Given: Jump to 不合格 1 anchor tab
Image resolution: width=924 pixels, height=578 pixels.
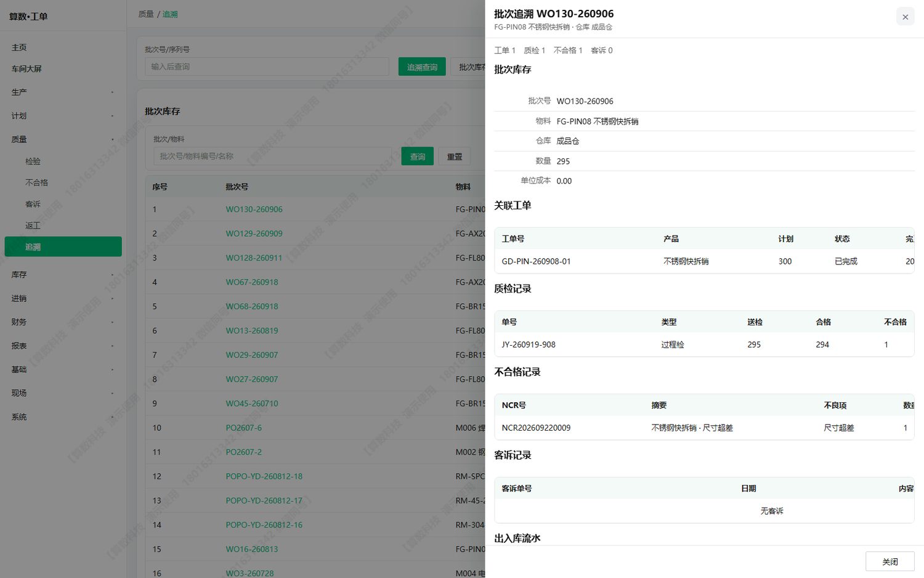Looking at the screenshot, I should pos(568,51).
